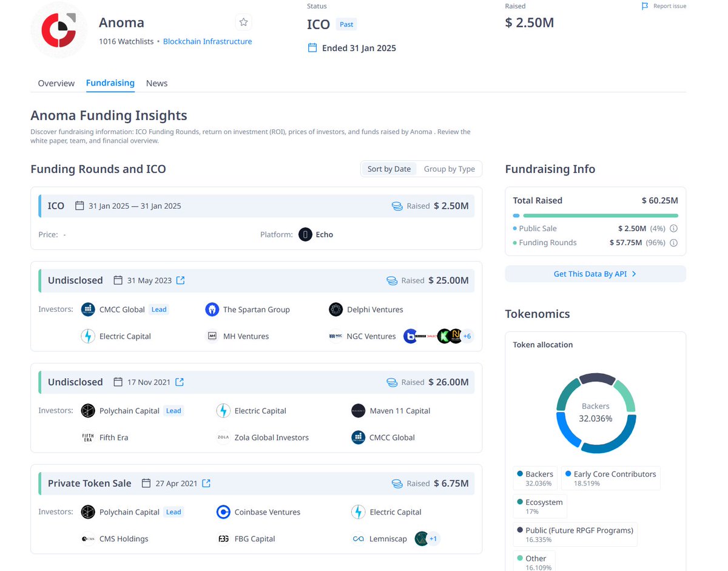Open the News tab
728x571 pixels.
coord(157,83)
